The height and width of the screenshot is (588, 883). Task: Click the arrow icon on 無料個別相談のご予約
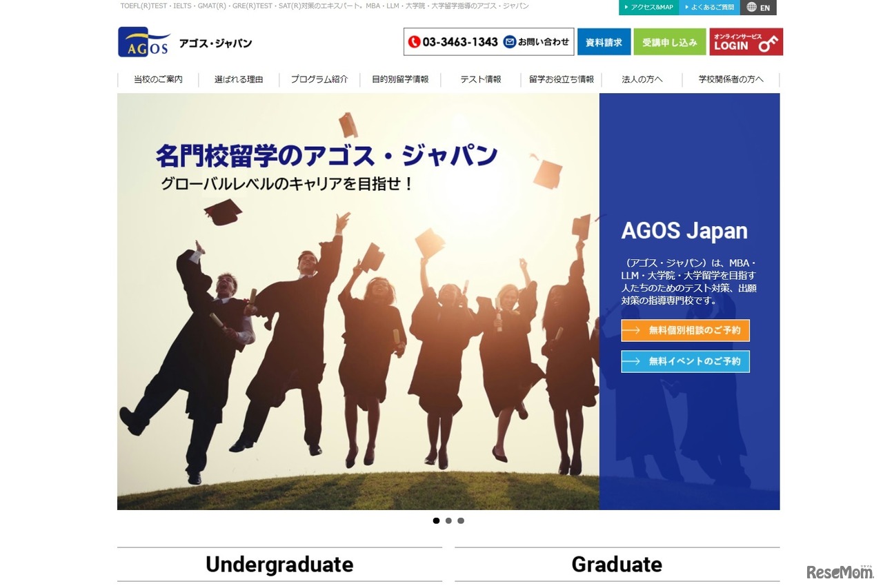pyautogui.click(x=633, y=330)
